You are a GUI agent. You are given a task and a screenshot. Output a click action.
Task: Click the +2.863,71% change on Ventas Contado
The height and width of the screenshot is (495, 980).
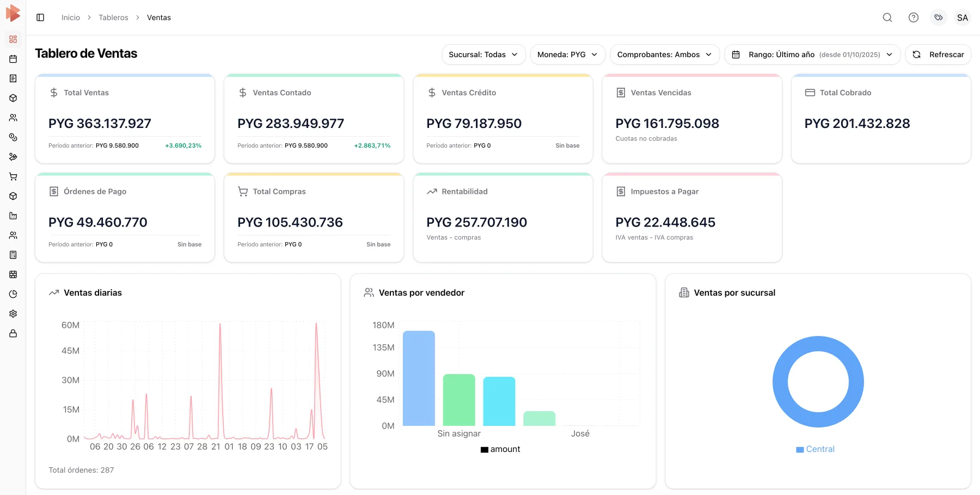click(372, 145)
